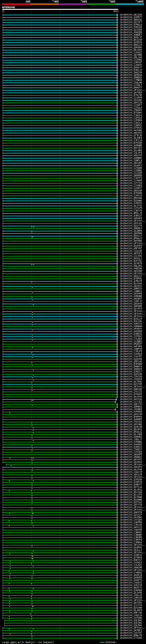The width and height of the screenshot is (146, 644).
Task: Click the UniRef100_A9CK53 hit label
Action: tap(131, 467)
